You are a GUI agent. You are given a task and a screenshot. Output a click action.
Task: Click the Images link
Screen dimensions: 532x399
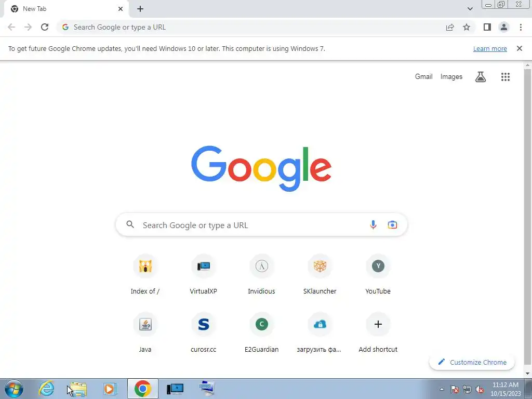point(451,77)
